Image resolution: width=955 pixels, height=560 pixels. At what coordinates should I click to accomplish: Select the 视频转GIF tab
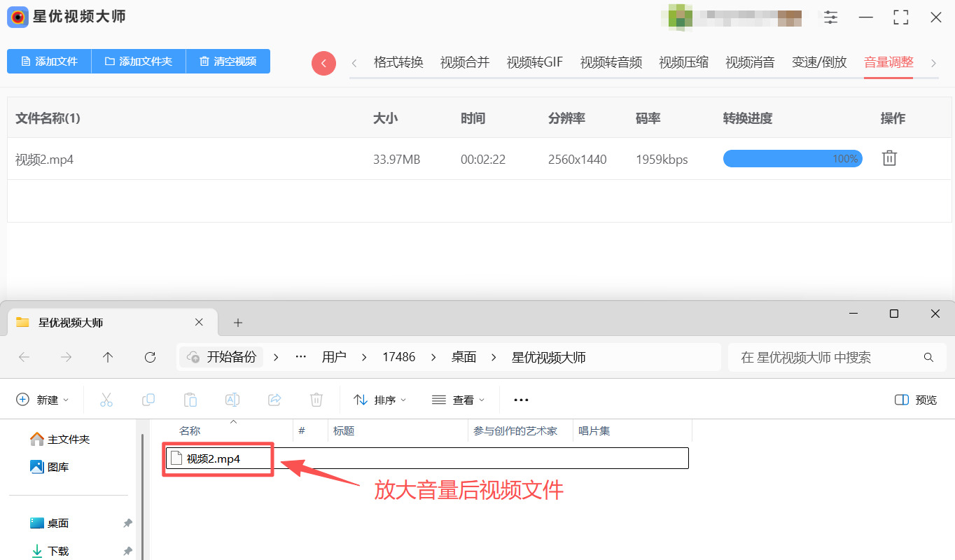[535, 62]
